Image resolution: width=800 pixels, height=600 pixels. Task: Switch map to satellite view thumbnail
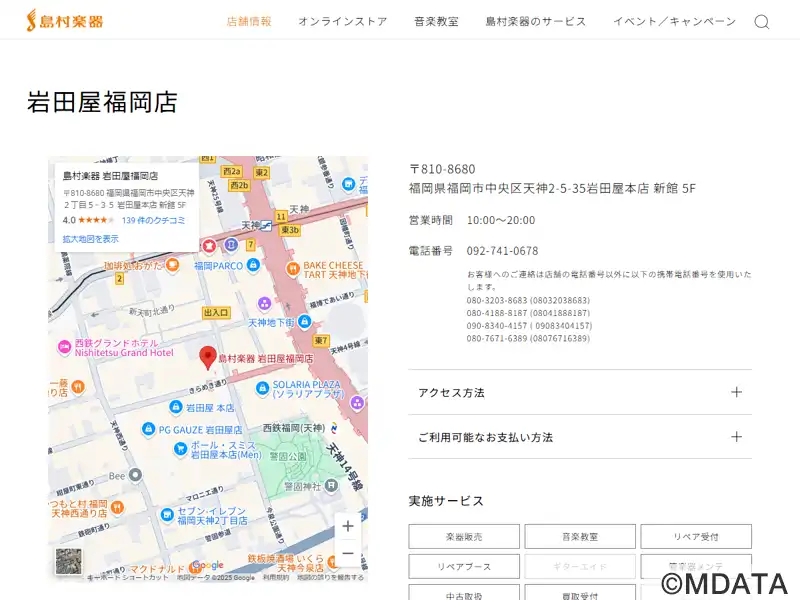pyautogui.click(x=68, y=561)
